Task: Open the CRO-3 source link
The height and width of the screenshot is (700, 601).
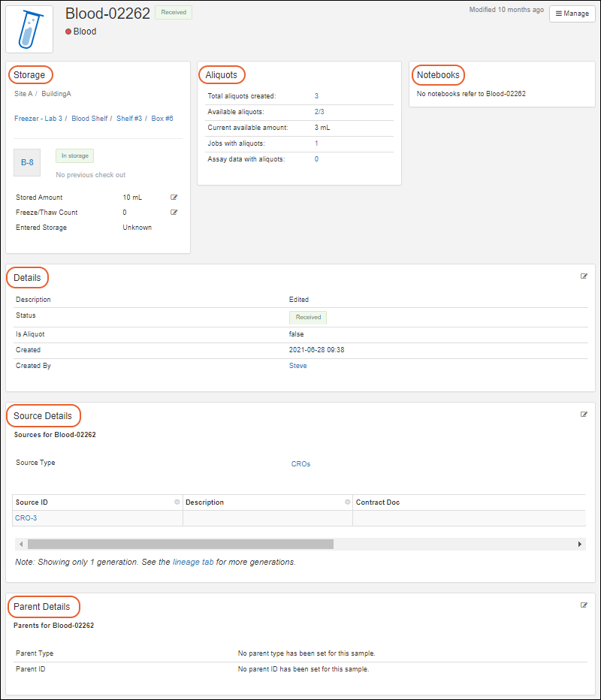Action: 26,518
